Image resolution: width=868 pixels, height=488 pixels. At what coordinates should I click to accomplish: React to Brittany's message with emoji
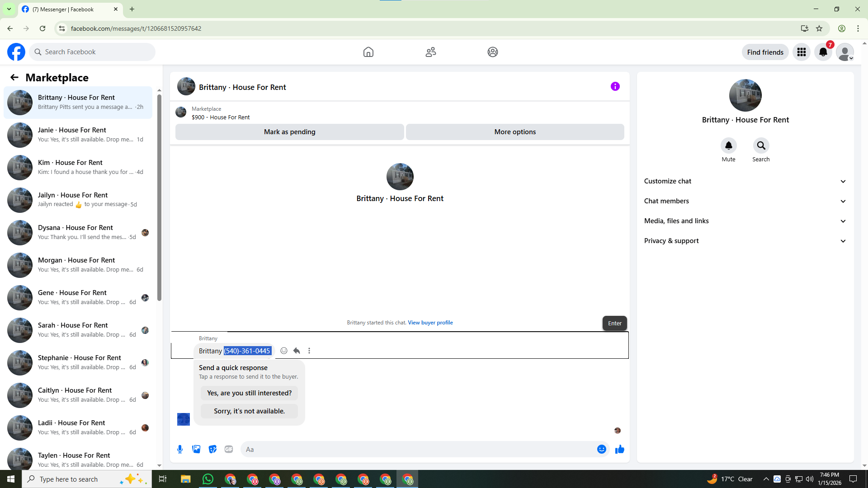(284, 351)
